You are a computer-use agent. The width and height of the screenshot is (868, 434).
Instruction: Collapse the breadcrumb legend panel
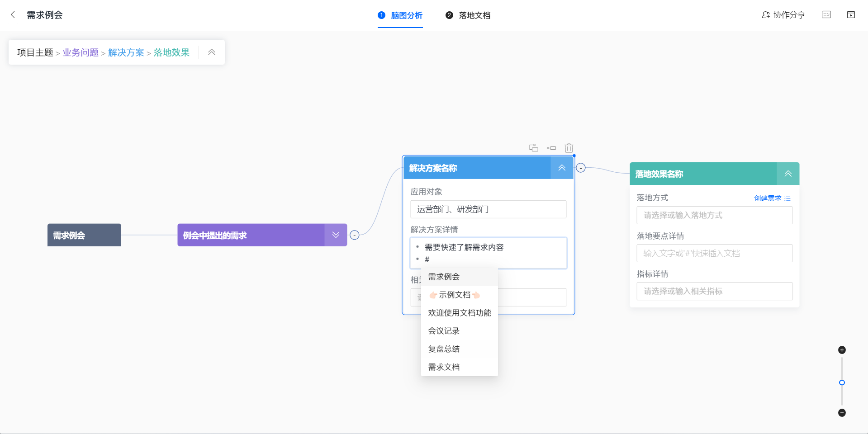point(212,52)
